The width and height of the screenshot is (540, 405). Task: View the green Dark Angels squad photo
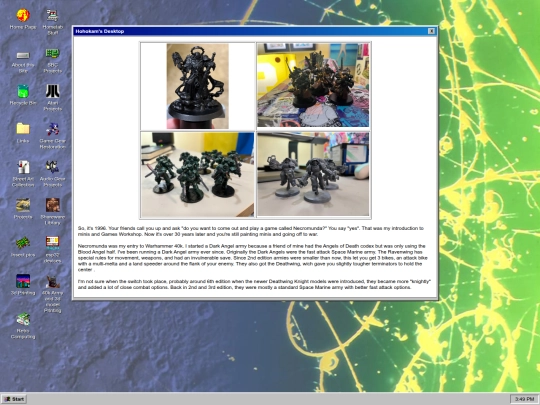click(198, 175)
